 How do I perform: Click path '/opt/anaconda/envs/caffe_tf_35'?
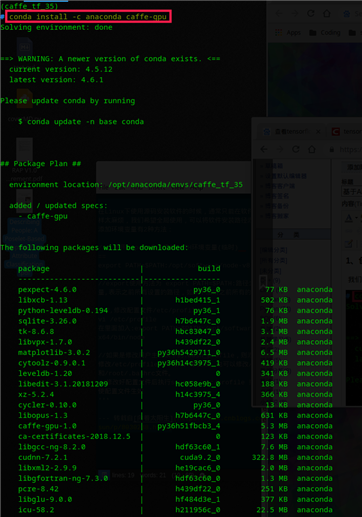click(x=176, y=185)
